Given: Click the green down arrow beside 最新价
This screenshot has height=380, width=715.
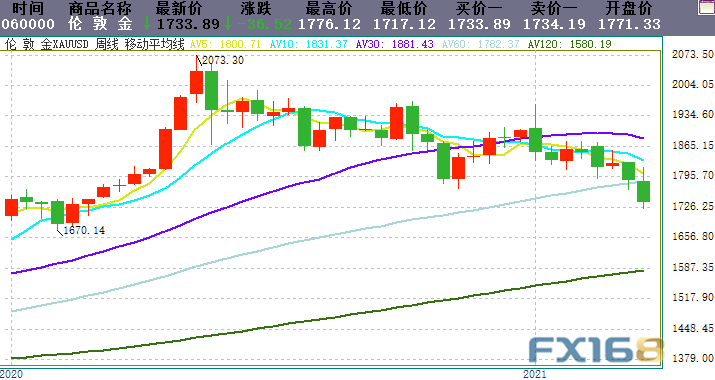Looking at the screenshot, I should 147,23.
